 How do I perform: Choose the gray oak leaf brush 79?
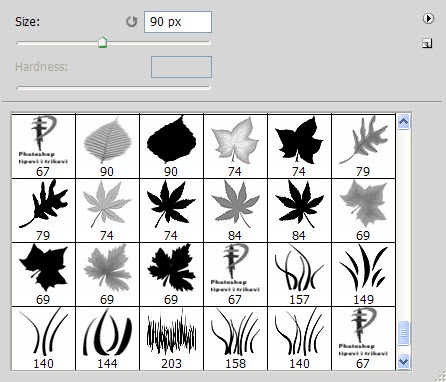coord(363,146)
